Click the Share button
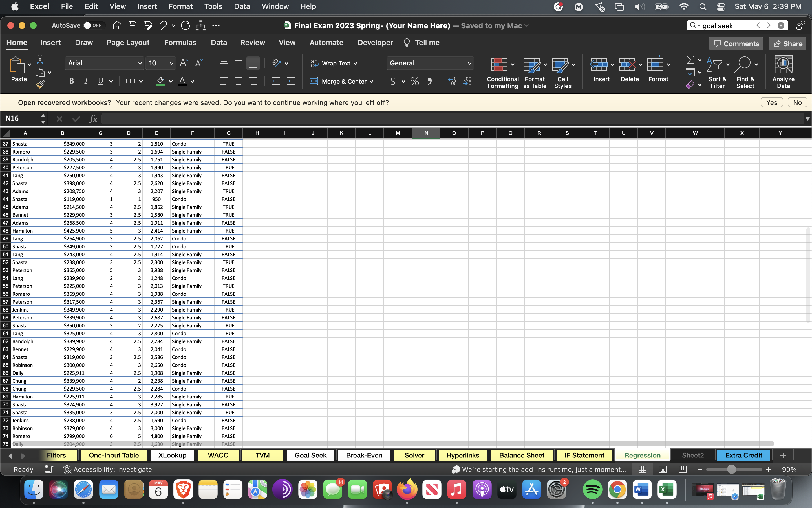812x508 pixels. tap(787, 44)
